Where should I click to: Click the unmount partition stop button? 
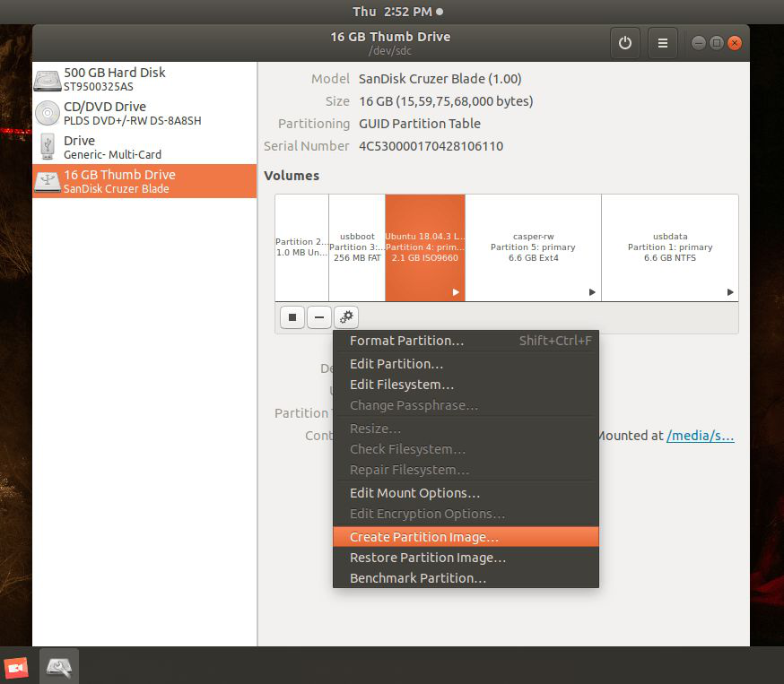click(292, 317)
